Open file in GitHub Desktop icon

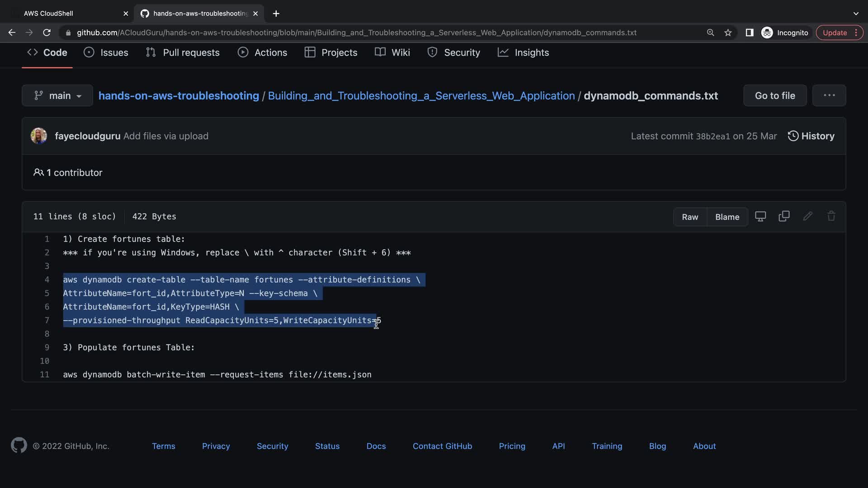pos(760,216)
